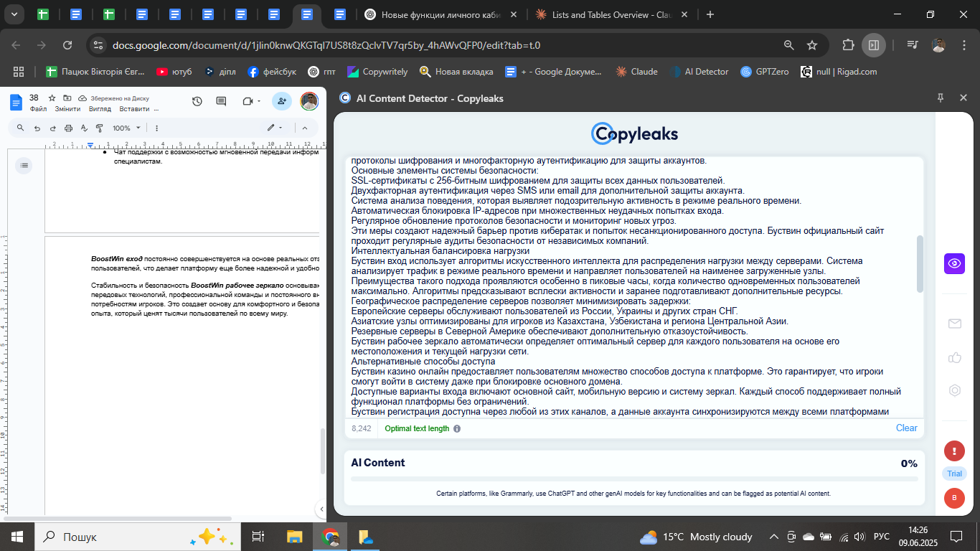
Task: Click the purple eye icon in Copyleaks
Action: click(x=954, y=263)
